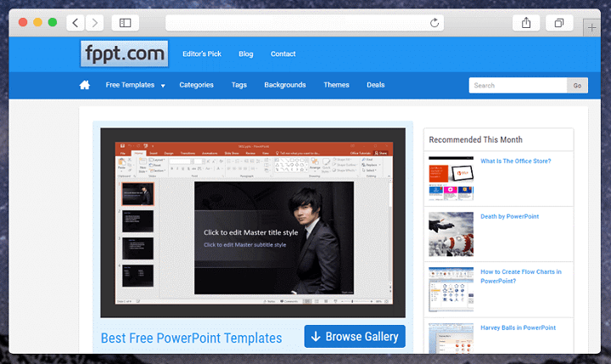Click the Flow Charts article thumbnail
611x364 pixels.
[451, 289]
